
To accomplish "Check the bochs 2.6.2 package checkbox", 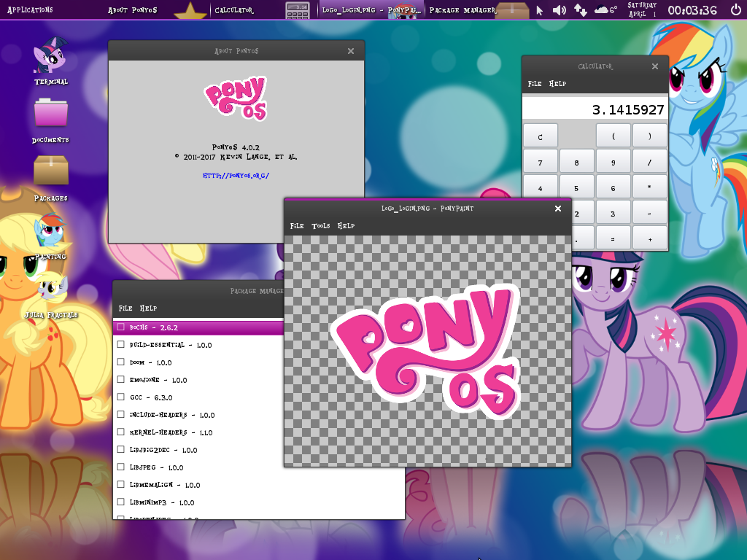I will [x=120, y=327].
